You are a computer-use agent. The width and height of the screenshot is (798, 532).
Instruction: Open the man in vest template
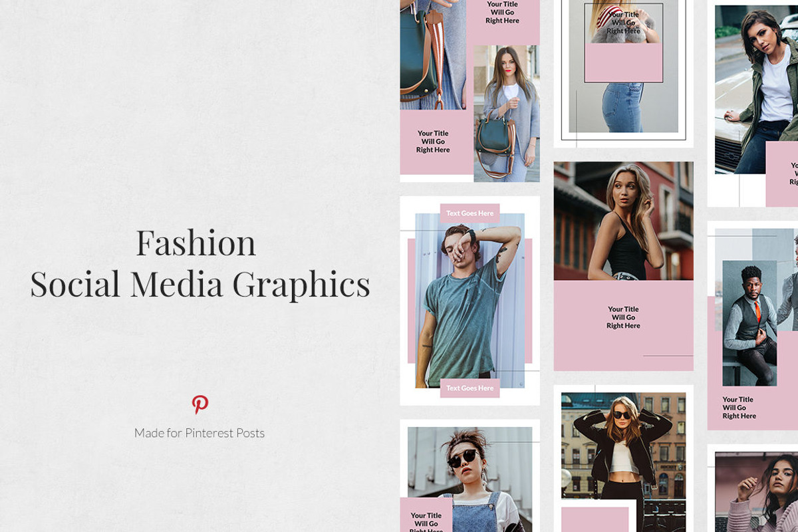pyautogui.click(x=753, y=326)
